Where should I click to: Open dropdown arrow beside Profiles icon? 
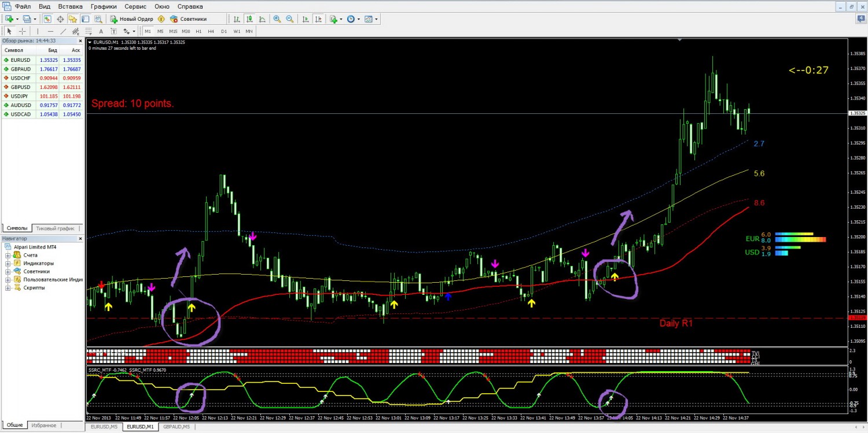coord(35,19)
